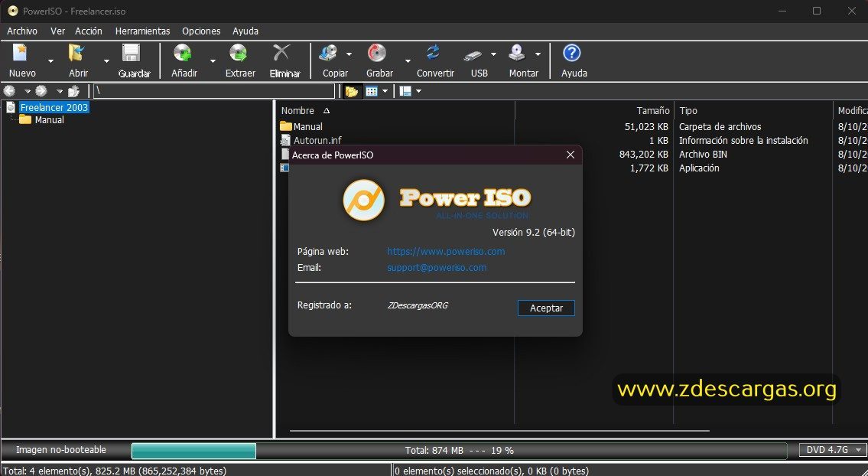Click the Abrir toolbar icon
The height and width of the screenshot is (476, 868).
coord(76,54)
